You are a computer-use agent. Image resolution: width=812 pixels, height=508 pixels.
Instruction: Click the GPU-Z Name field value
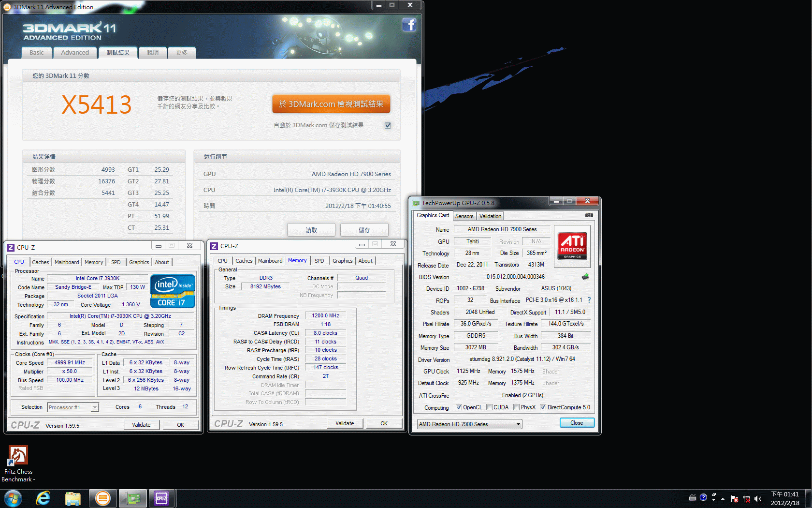(502, 229)
